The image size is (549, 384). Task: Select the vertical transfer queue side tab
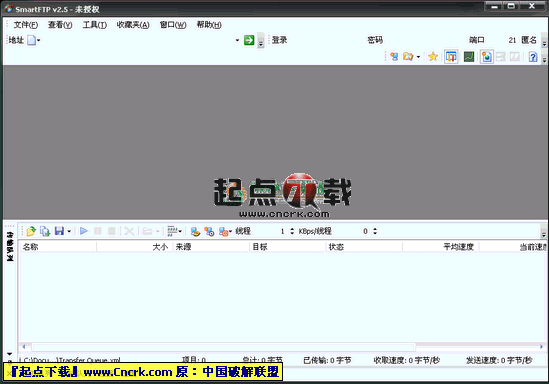10,246
